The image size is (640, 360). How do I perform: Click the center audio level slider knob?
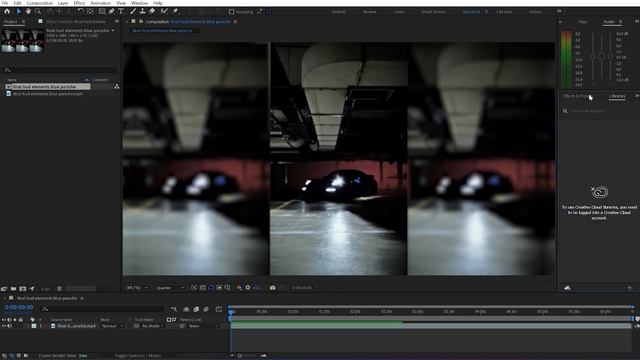[601, 56]
